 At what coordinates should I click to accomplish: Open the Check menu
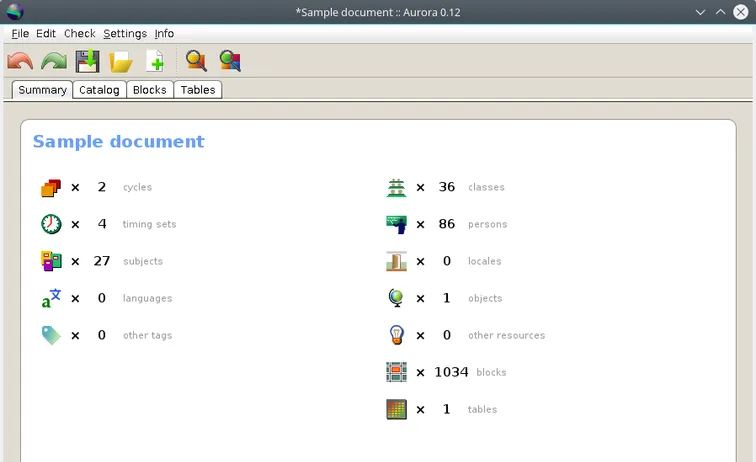80,33
